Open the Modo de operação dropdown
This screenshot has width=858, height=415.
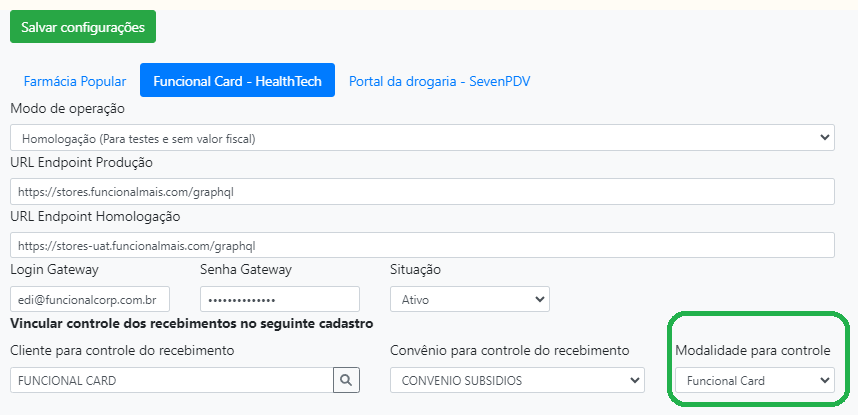click(x=422, y=138)
